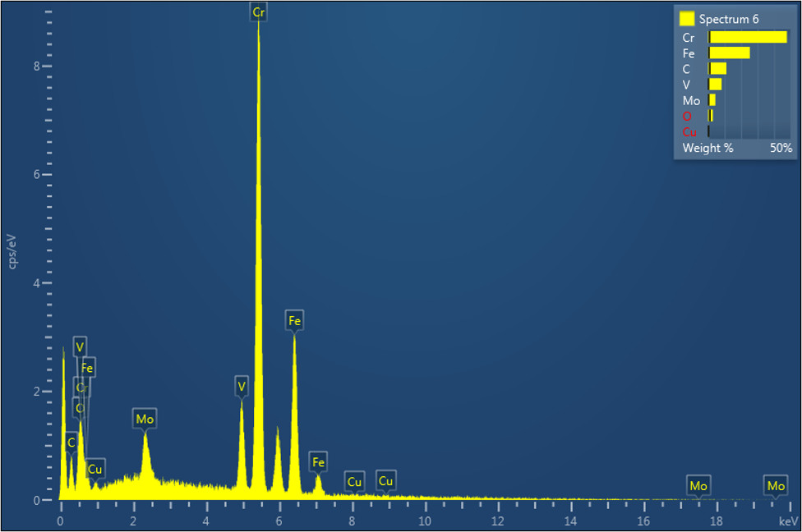Screen dimensions: 802x532
Task: Click the small Fe label near 7 keV
Action: point(318,463)
